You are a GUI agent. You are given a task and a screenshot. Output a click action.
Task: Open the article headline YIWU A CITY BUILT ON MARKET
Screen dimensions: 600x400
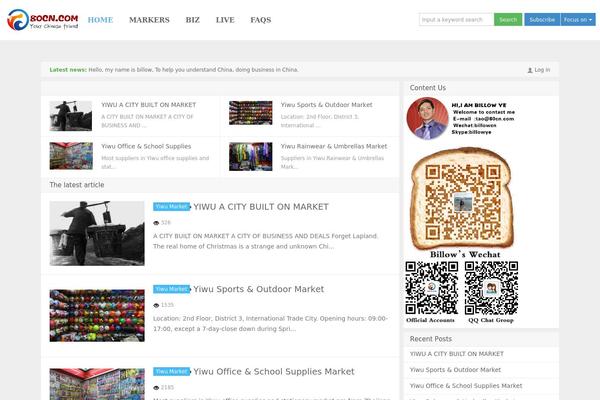coord(261,207)
